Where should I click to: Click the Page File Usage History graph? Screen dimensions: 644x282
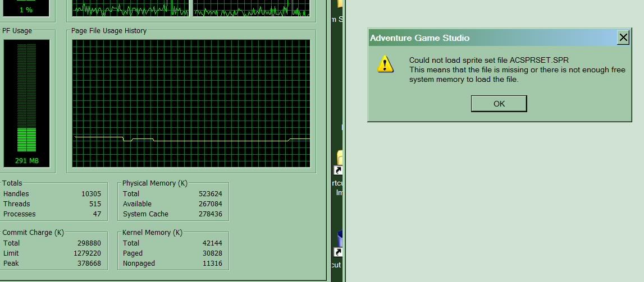coord(191,103)
